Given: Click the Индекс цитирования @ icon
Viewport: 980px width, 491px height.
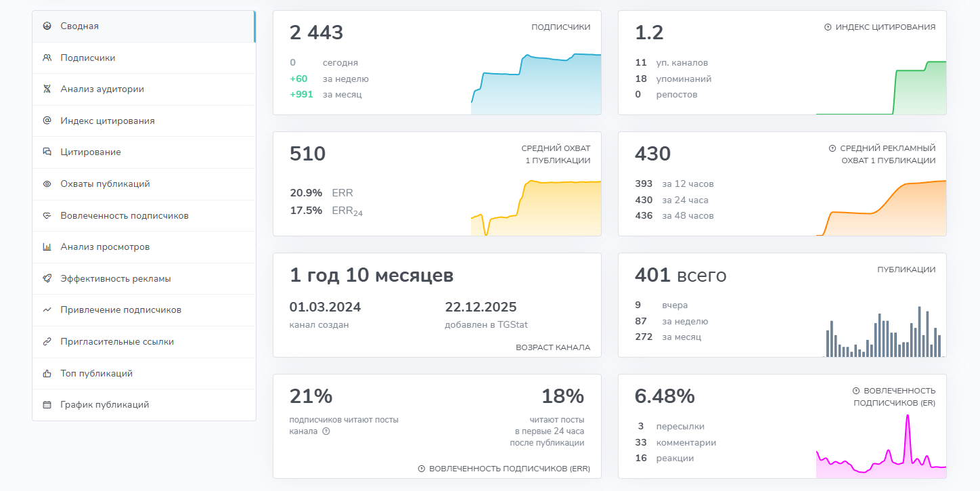Looking at the screenshot, I should (x=47, y=121).
